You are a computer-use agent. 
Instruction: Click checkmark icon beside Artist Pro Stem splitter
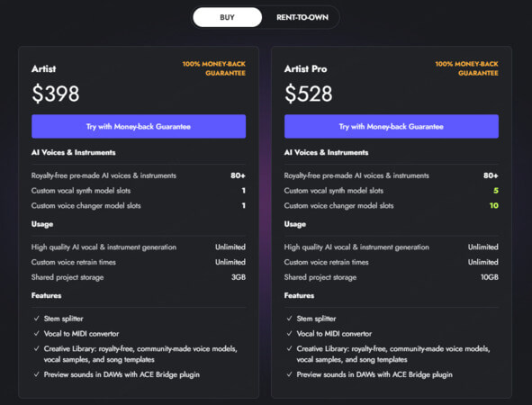pyautogui.click(x=290, y=319)
